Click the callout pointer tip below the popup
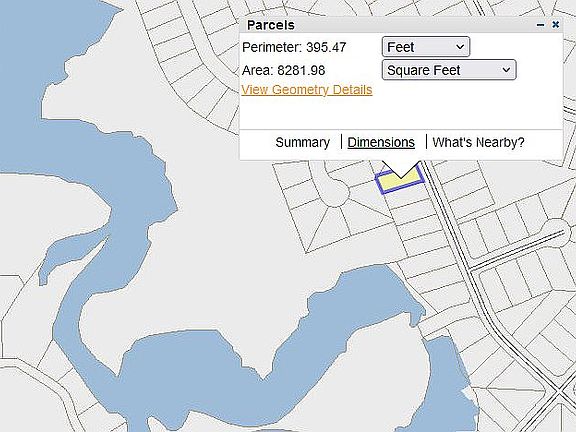This screenshot has width=576, height=432. coord(400,177)
